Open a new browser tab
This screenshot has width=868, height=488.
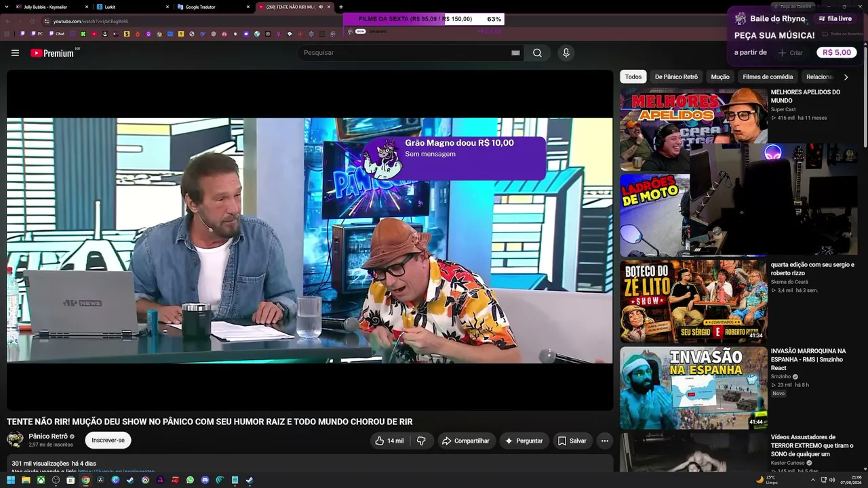tap(341, 7)
